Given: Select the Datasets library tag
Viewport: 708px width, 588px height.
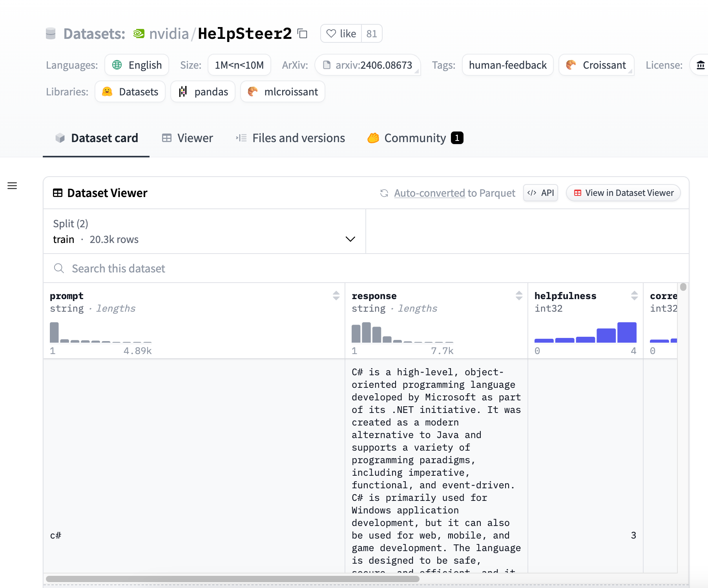Looking at the screenshot, I should point(130,91).
